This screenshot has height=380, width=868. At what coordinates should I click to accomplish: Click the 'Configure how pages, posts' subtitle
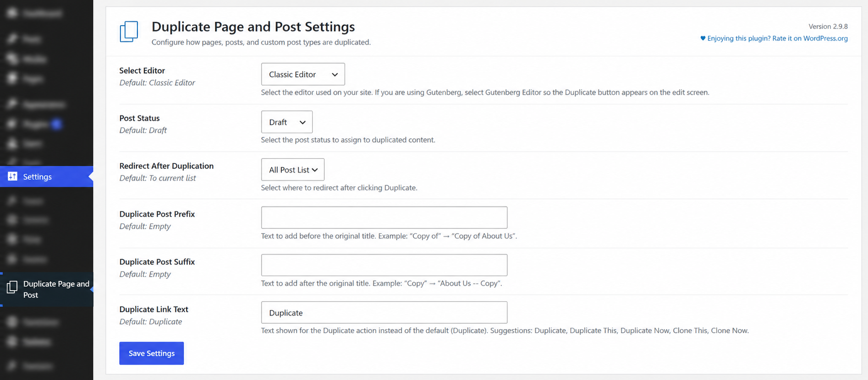pyautogui.click(x=261, y=42)
